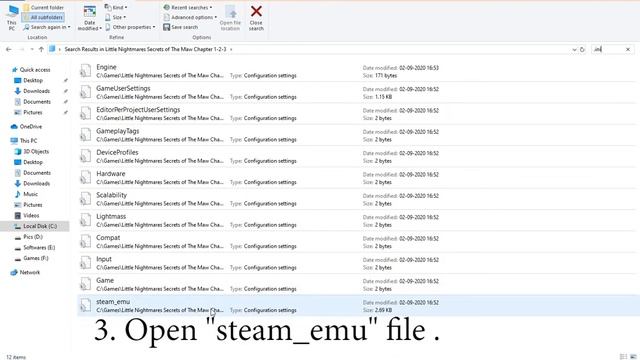Screen dimensions: 640x360
Task: Select Local Disk (C:)
Action: click(36, 226)
